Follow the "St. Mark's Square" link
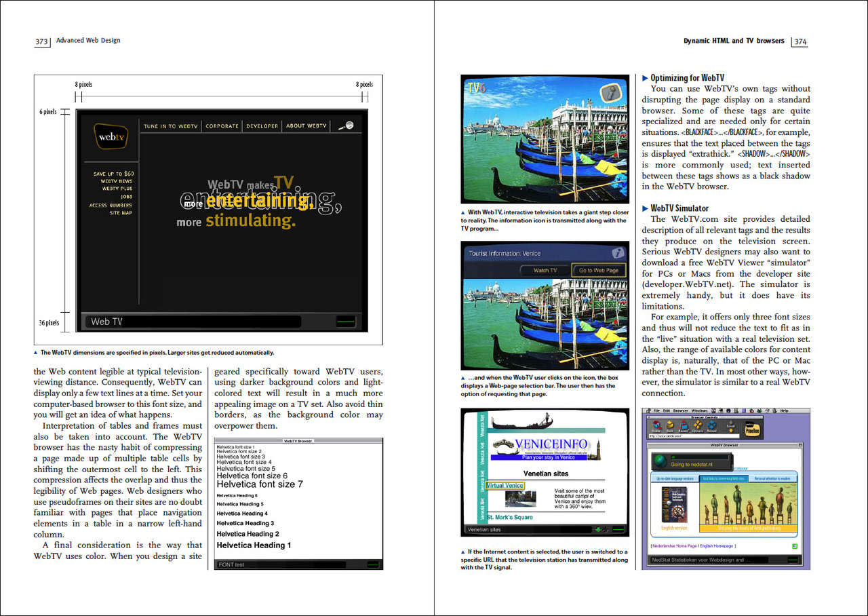Image resolution: width=868 pixels, height=616 pixels. point(510,517)
